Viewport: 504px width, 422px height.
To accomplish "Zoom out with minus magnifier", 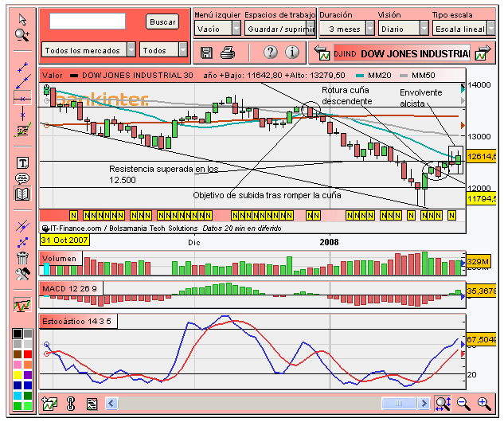I will (463, 404).
